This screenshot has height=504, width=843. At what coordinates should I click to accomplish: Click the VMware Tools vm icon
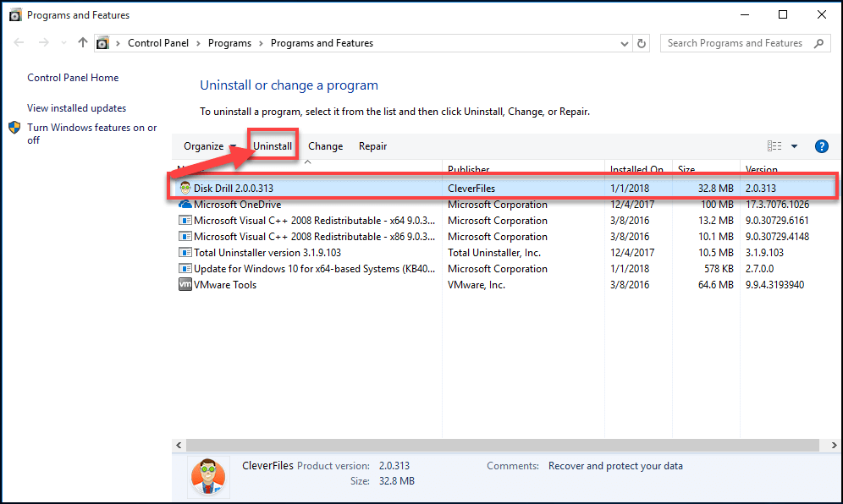pyautogui.click(x=185, y=284)
